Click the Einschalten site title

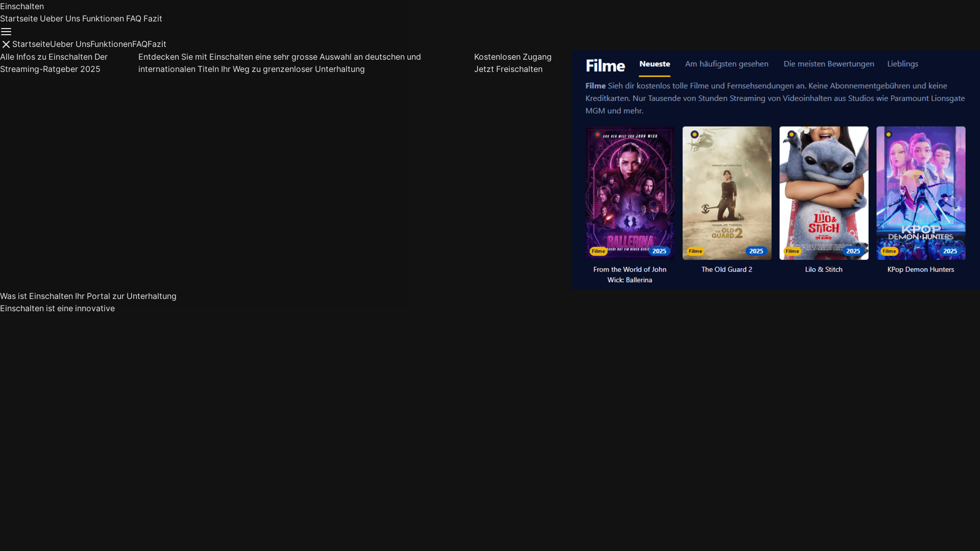point(22,6)
